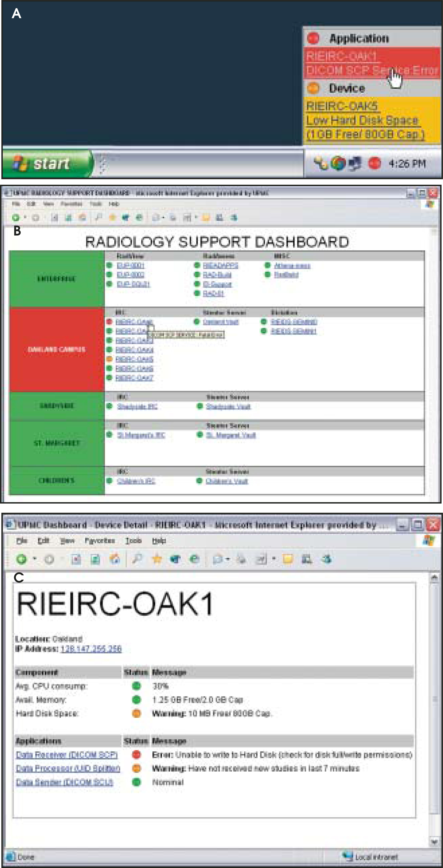
Task: Click History icon in Device Detail window toolbar
Action: (195, 559)
